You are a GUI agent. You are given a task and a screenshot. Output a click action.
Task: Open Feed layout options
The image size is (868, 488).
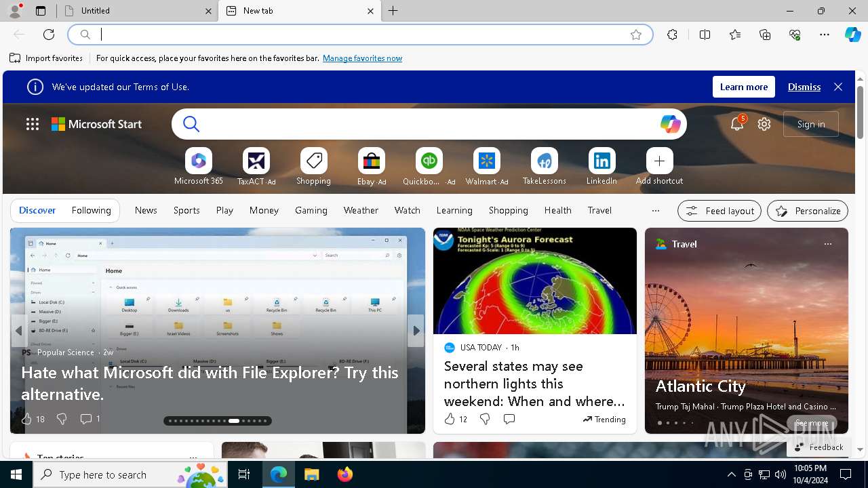(x=719, y=211)
